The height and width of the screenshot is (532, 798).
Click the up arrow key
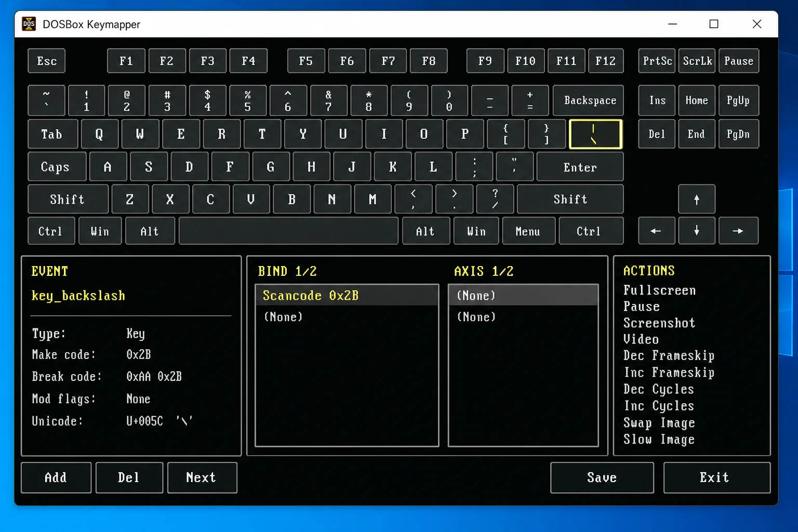pyautogui.click(x=696, y=199)
